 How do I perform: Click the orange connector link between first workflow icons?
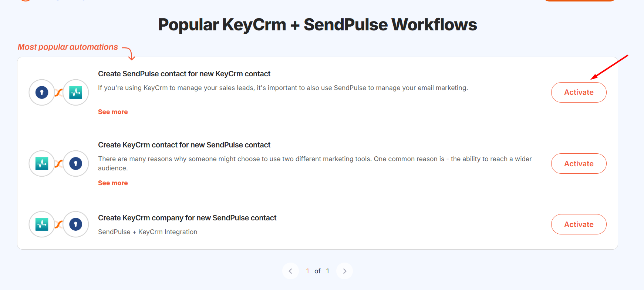coord(59,93)
